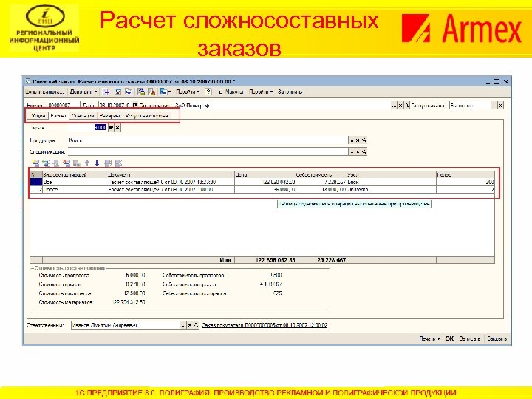Open help with the question mark icon
The height and width of the screenshot is (399, 532).
208,92
